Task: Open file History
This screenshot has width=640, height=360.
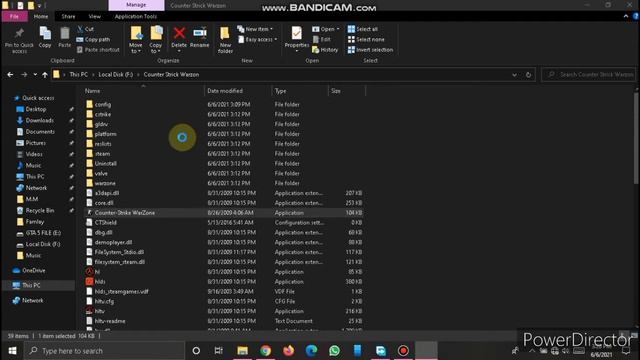Action: pos(325,50)
